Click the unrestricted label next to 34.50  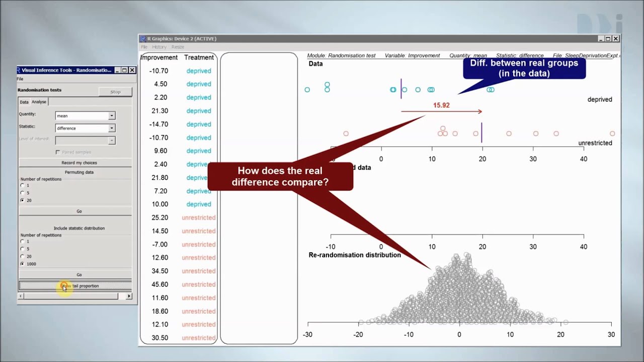point(199,271)
